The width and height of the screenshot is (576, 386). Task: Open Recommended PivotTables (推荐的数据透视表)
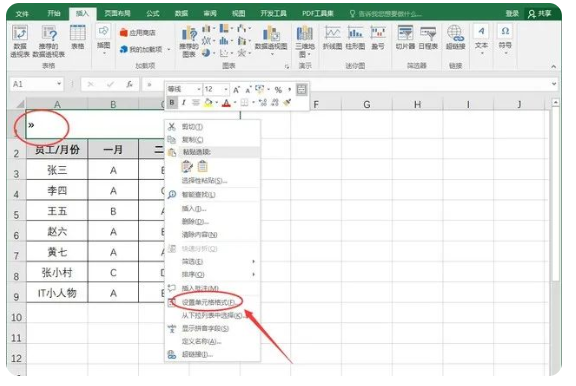[48, 41]
